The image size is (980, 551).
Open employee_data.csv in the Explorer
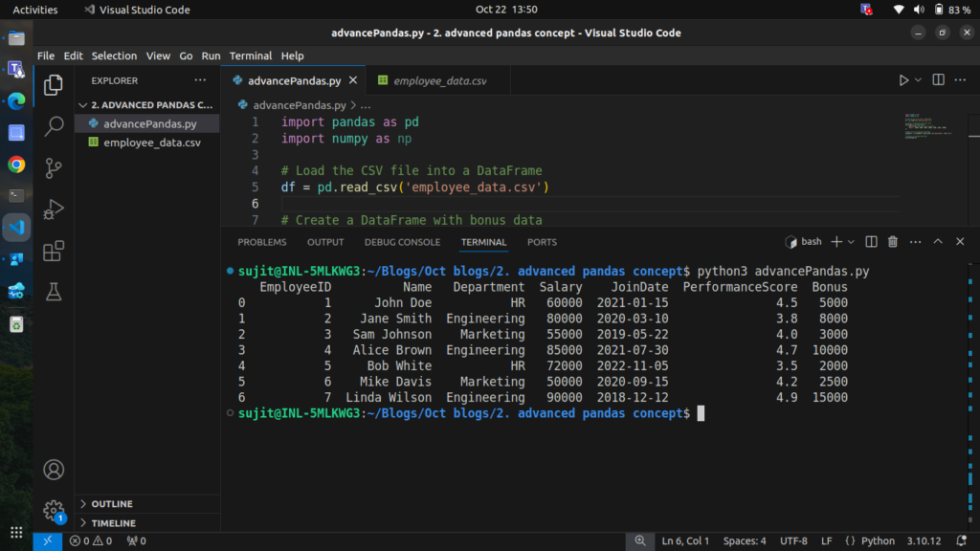(x=152, y=143)
